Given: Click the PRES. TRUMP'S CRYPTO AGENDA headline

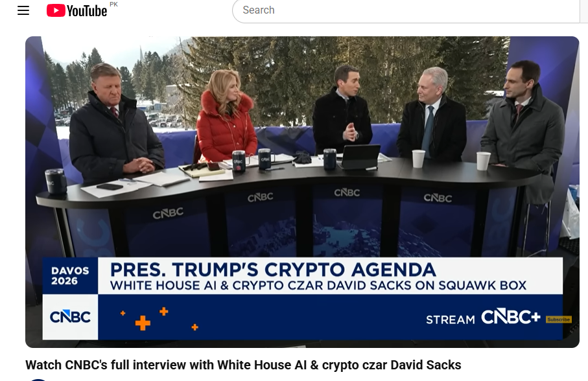Looking at the screenshot, I should [273, 270].
